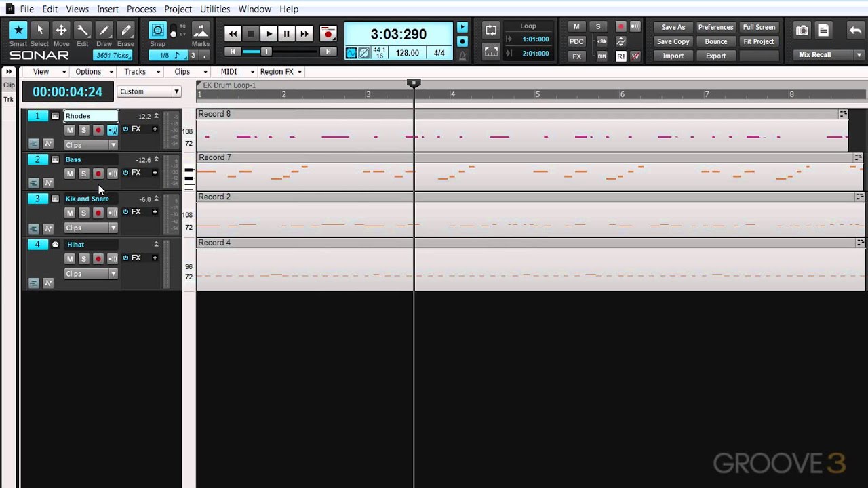Go to project start button
868x488 pixels.
coord(233,52)
